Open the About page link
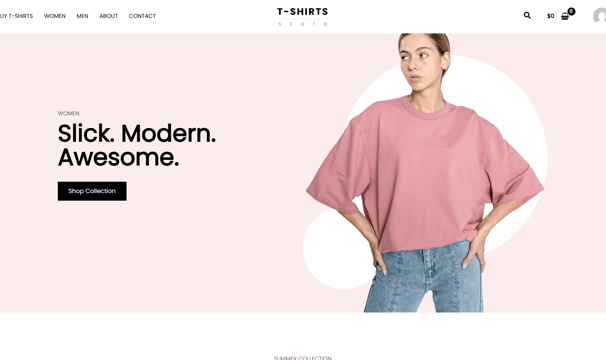 click(x=109, y=16)
